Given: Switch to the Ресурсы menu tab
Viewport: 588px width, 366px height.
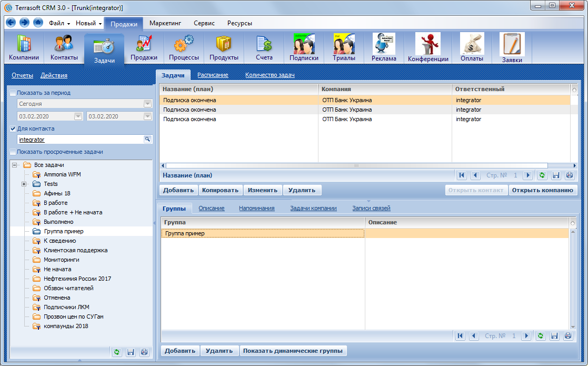Looking at the screenshot, I should click(x=240, y=23).
